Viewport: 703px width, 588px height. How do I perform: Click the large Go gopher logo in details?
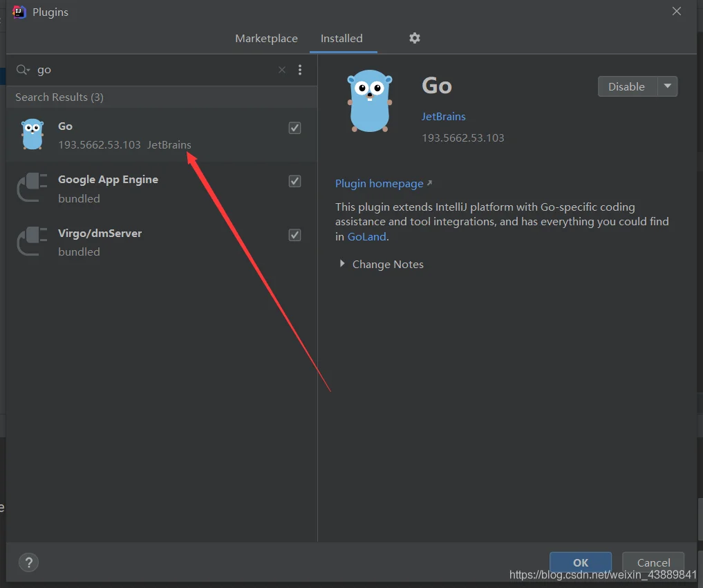(370, 101)
